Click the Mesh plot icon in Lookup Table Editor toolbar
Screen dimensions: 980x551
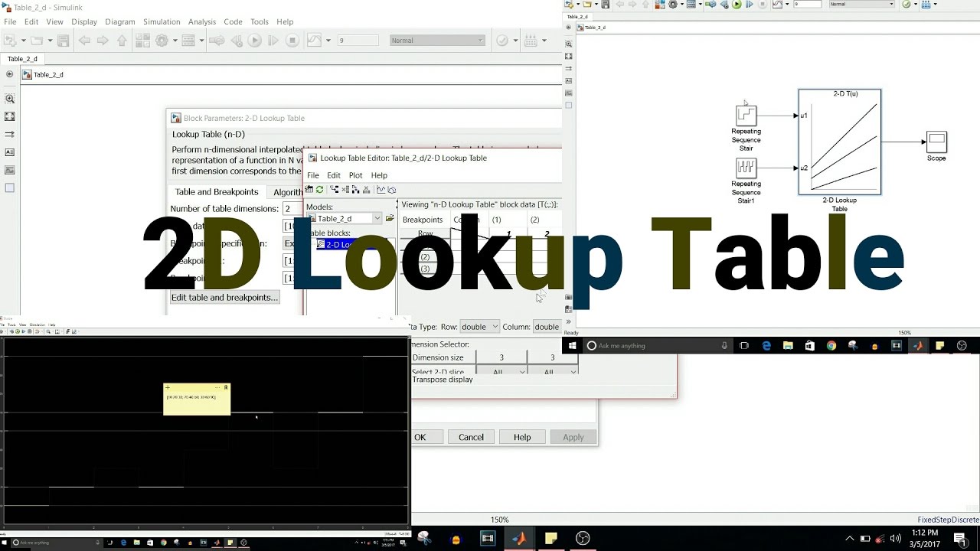coord(391,190)
